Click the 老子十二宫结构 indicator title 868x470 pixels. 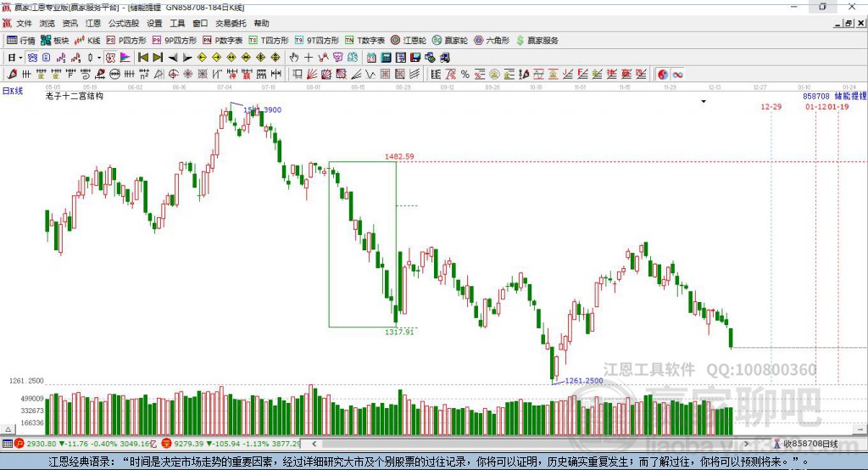coord(75,97)
